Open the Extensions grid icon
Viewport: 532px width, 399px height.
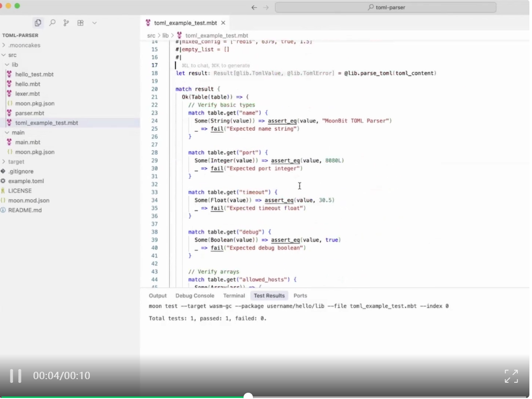[80, 23]
